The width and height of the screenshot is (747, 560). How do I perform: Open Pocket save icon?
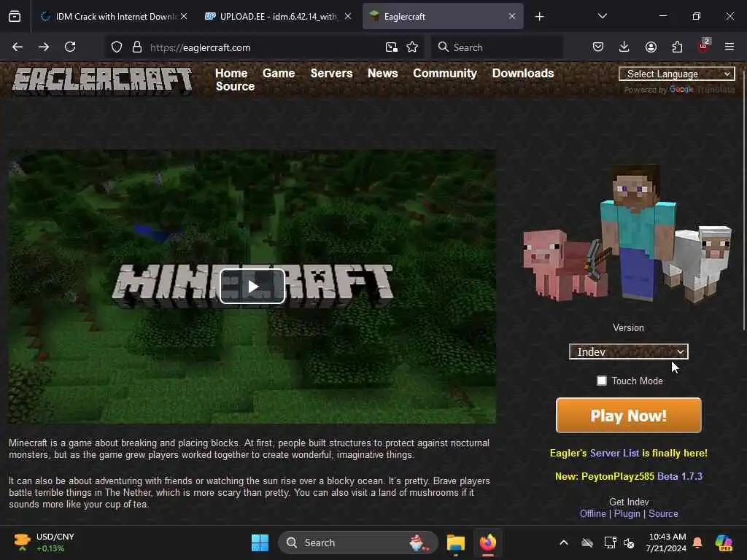[598, 47]
